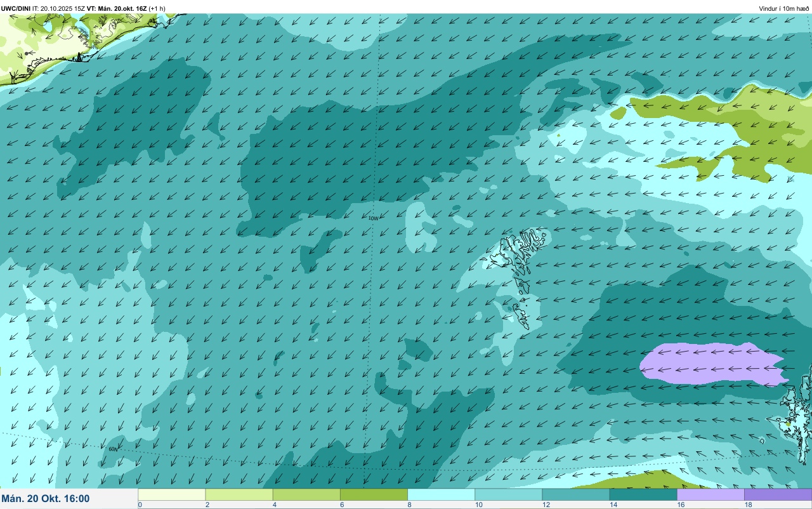The width and height of the screenshot is (812, 509).
Task: Click the 'VT: Mán. 20.okt. 16Z' valid time text
Action: 117,8
